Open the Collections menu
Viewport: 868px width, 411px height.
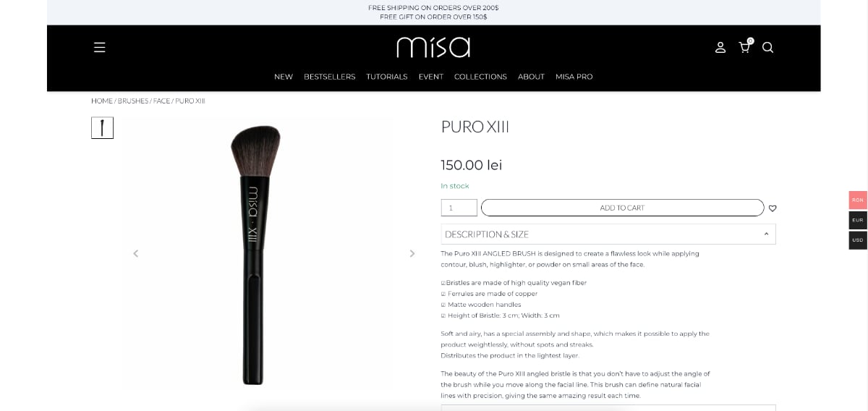(480, 77)
